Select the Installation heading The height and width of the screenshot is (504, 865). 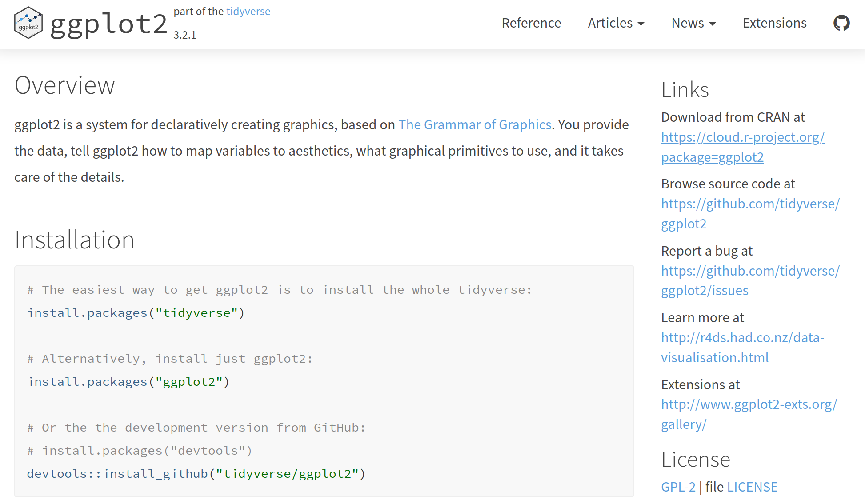tap(74, 240)
